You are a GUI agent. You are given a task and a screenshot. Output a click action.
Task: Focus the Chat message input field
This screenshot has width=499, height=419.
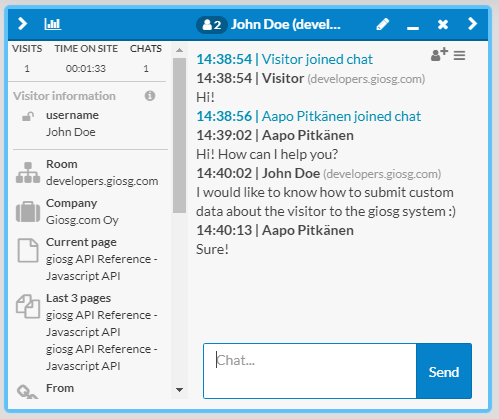pos(310,371)
